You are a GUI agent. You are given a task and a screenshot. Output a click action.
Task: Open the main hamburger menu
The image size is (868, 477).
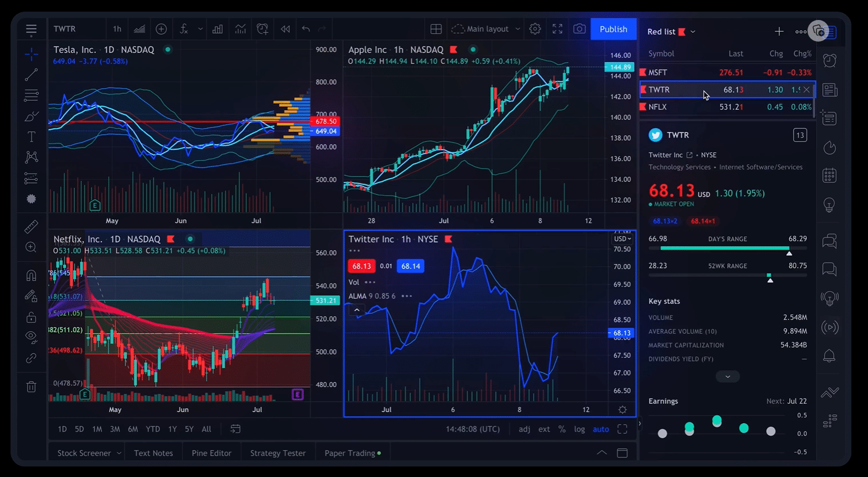pyautogui.click(x=31, y=29)
